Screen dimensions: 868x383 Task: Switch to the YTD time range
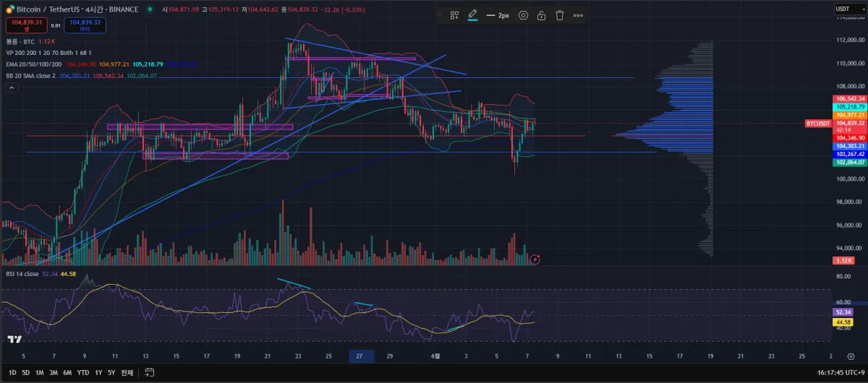click(x=82, y=373)
